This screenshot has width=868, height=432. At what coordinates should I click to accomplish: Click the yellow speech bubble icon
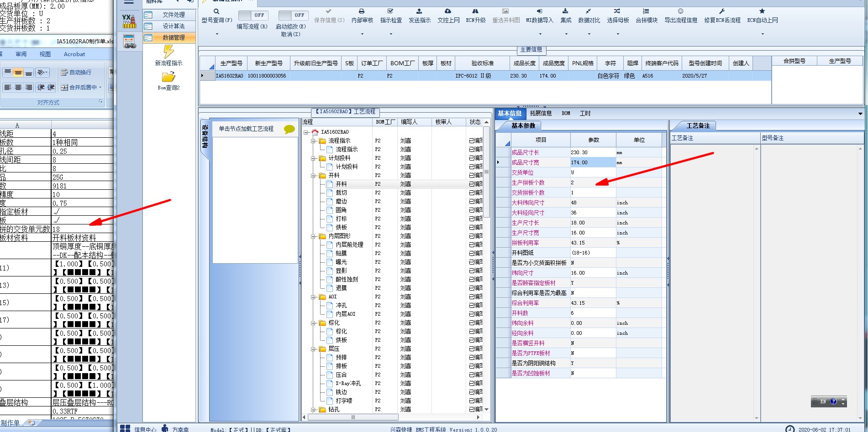coord(289,129)
